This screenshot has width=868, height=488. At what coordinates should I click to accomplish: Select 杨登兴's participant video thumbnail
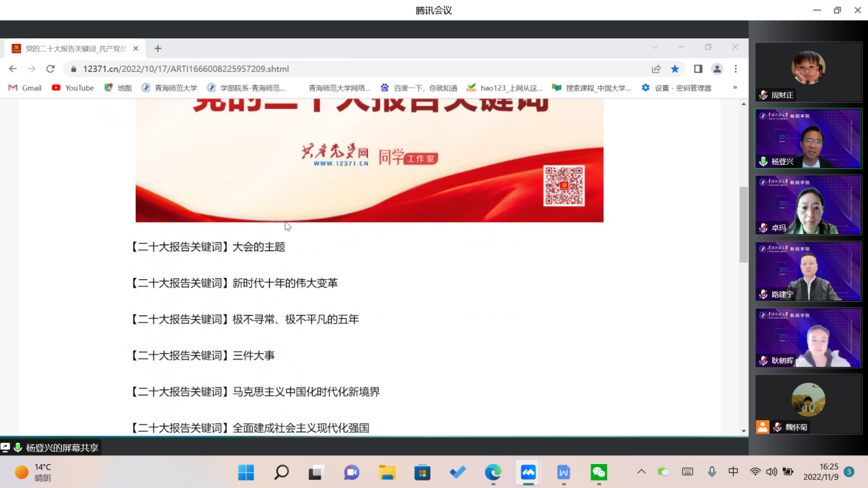808,138
